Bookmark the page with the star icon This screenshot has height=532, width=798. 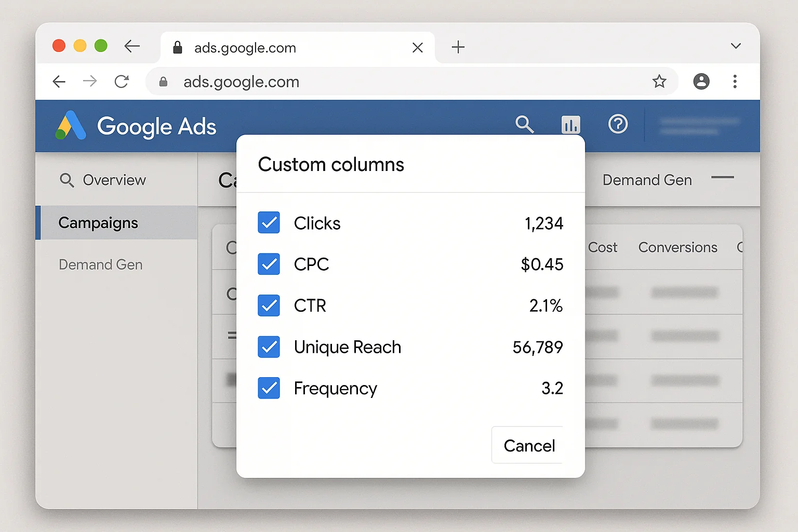[659, 82]
